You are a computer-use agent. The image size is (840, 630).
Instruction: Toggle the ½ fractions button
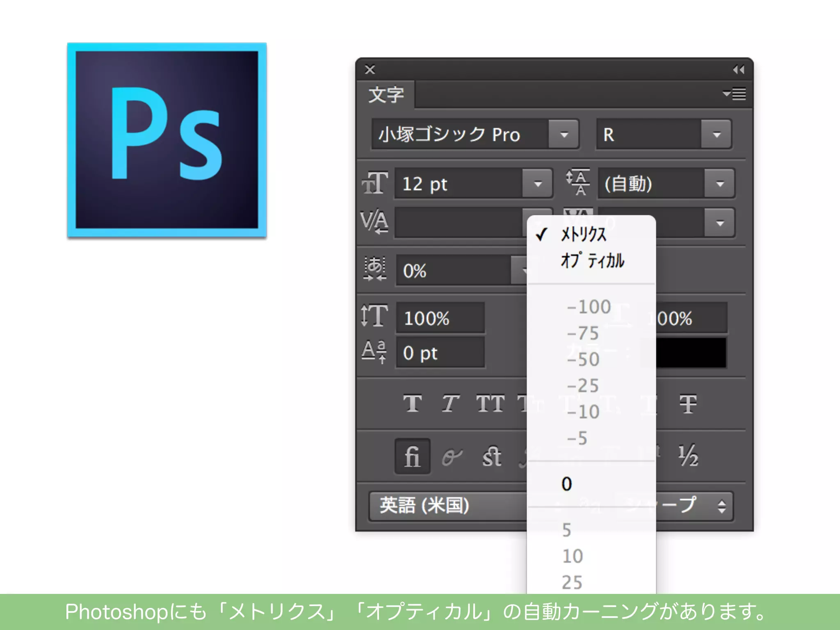pyautogui.click(x=688, y=456)
